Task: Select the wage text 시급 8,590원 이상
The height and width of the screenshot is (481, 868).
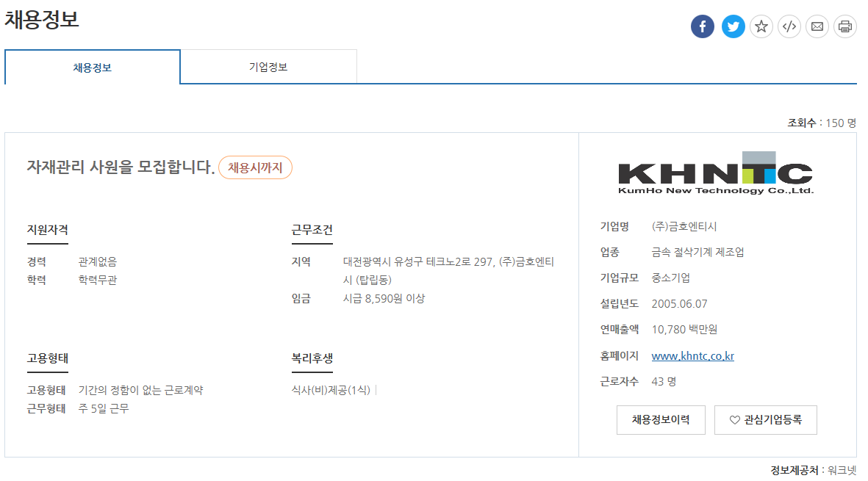Action: (384, 299)
